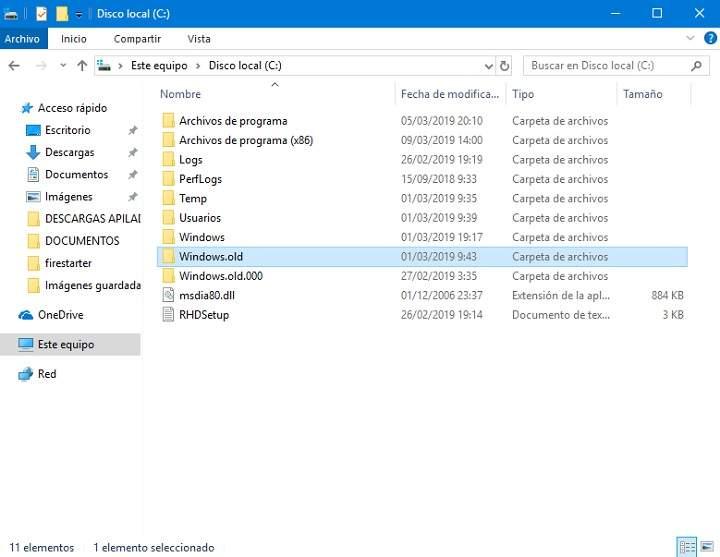Click the Properties icon in the quick access toolbar
Viewport: 720px width, 557px height.
(x=41, y=14)
